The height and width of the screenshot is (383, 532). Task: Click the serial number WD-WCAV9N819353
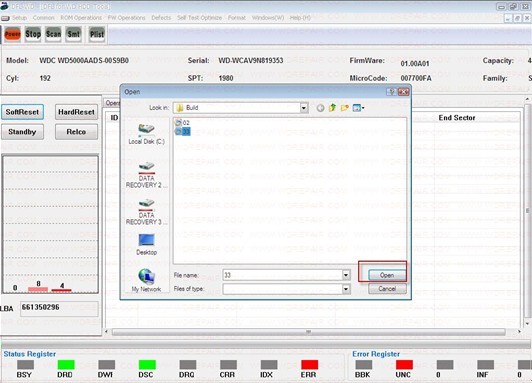click(251, 61)
